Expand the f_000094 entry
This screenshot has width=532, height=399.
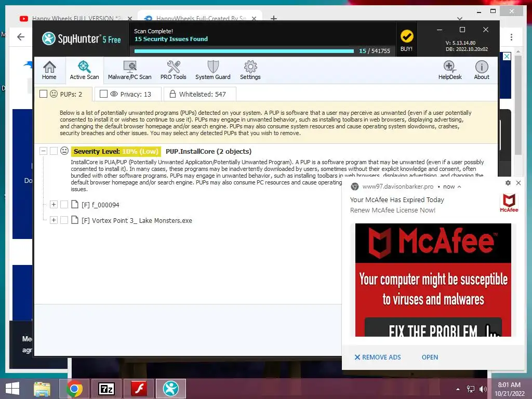(x=54, y=205)
